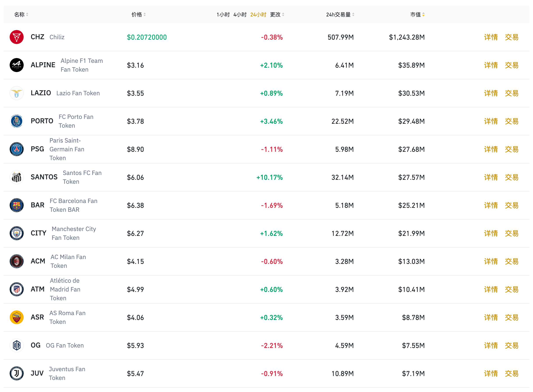
Task: Click the ALPINE ticker symbol
Action: coord(43,65)
